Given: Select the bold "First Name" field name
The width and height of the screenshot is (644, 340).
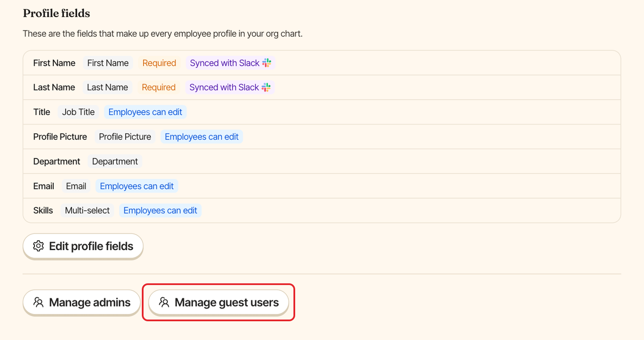Looking at the screenshot, I should (x=54, y=63).
